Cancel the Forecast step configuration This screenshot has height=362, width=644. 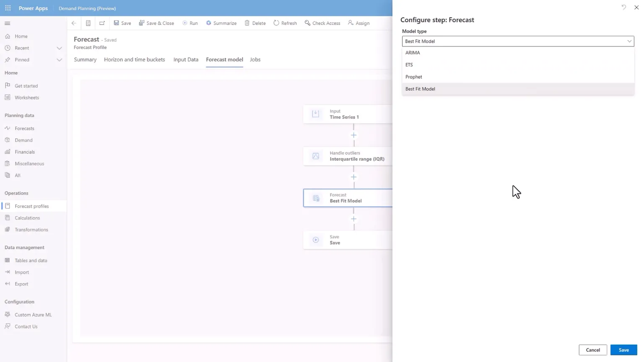coord(592,350)
